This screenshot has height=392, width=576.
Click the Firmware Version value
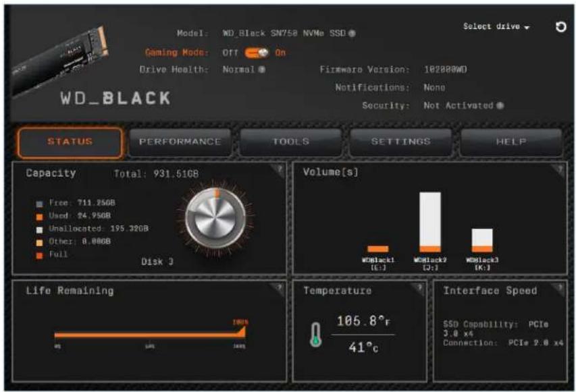click(x=446, y=69)
